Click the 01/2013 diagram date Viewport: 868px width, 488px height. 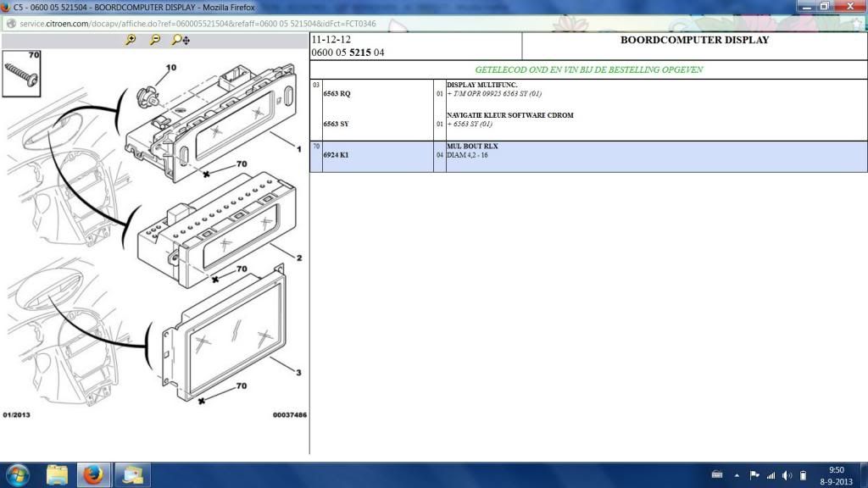coord(17,414)
